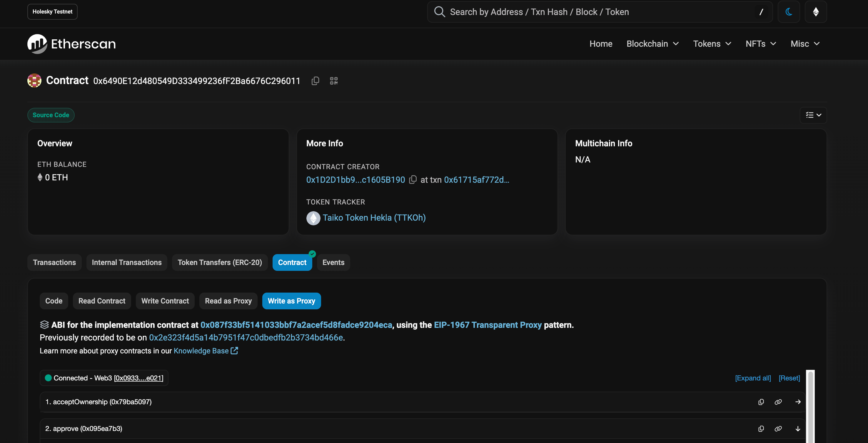Click the search magnifier icon
868x443 pixels.
click(439, 12)
